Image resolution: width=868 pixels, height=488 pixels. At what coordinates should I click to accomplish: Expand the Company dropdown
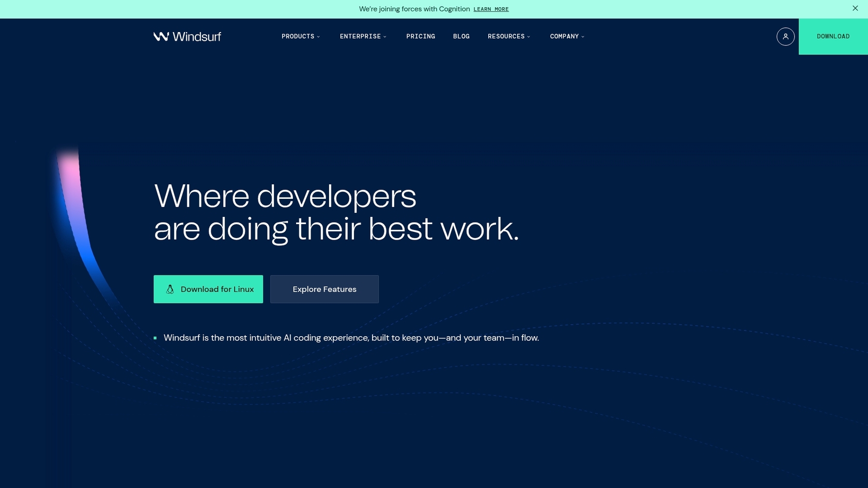564,36
